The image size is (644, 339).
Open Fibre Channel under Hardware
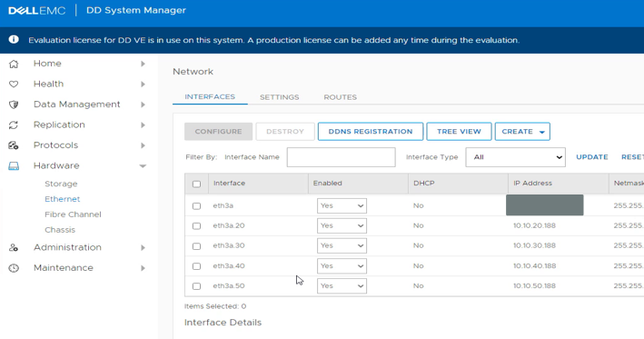73,214
